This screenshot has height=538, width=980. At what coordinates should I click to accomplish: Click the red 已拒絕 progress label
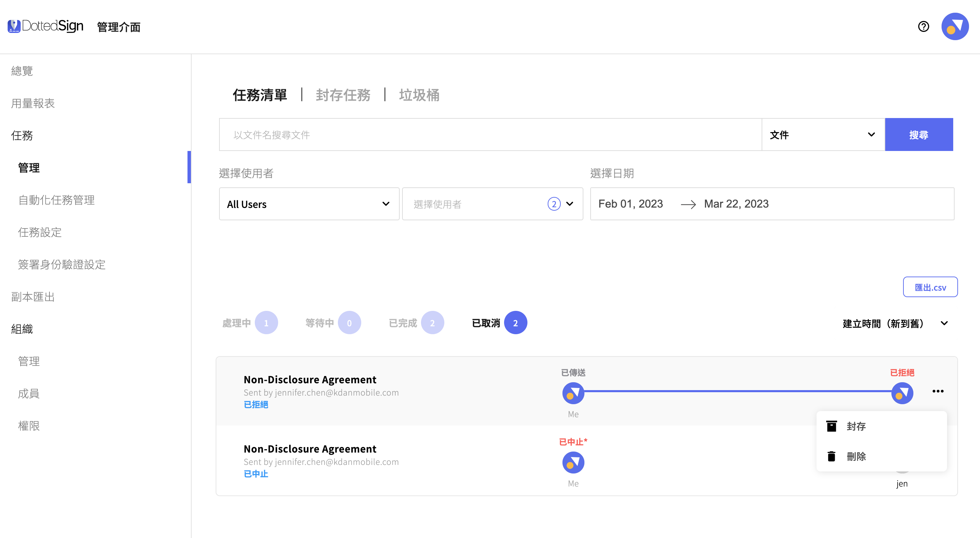[902, 373]
